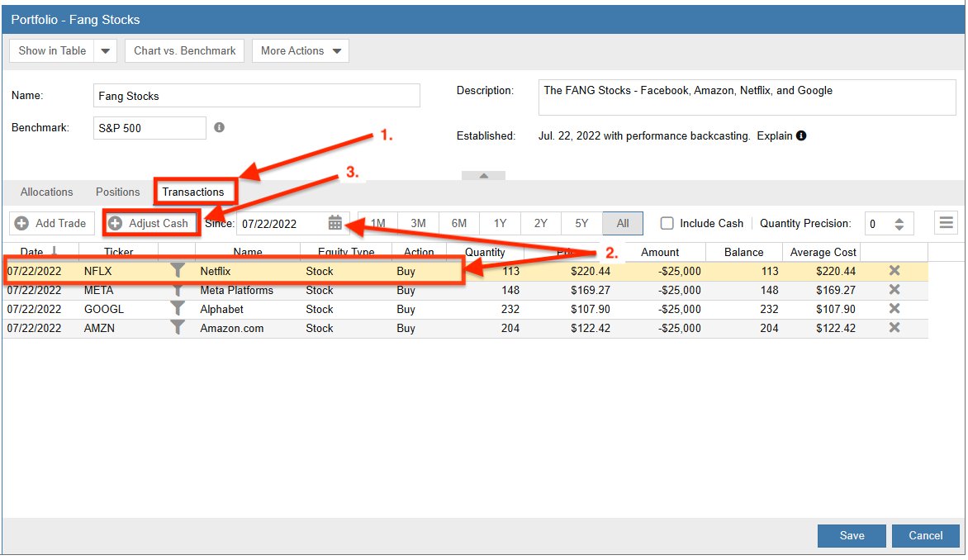Click the benchmark info icon
The height and width of the screenshot is (560, 968).
[x=219, y=128]
